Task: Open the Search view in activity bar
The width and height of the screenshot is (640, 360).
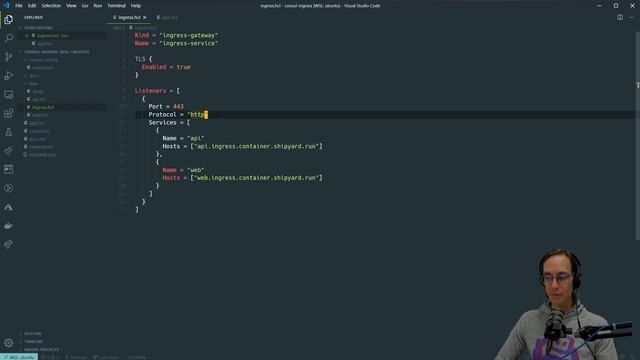Action: tap(9, 38)
